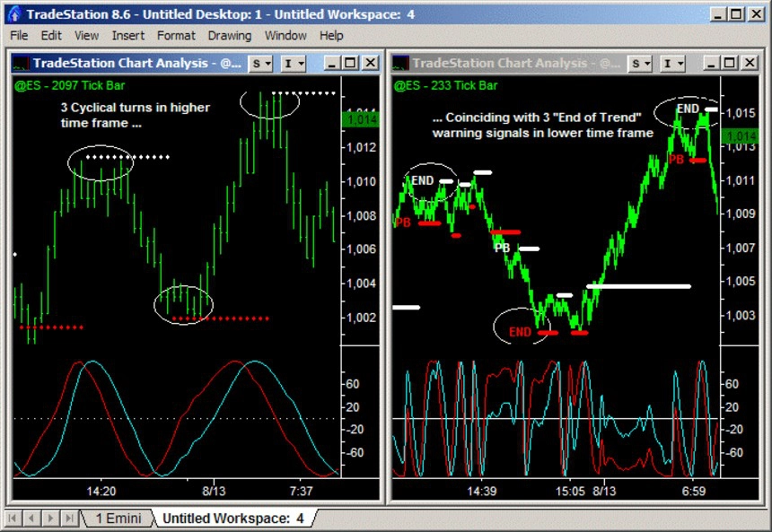Click the 1,003 price label in the 233 Tick chart

click(741, 315)
